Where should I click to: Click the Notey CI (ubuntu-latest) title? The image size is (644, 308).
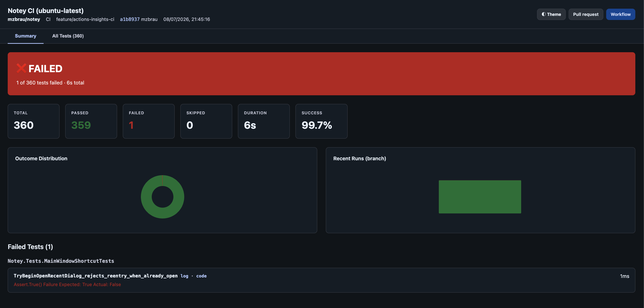pos(46,11)
